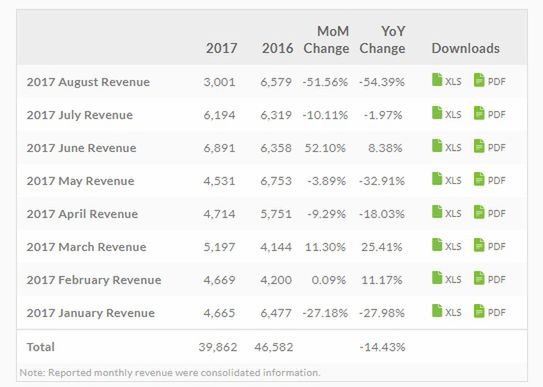
Task: Click April 2017 value 4,714
Action: click(220, 214)
